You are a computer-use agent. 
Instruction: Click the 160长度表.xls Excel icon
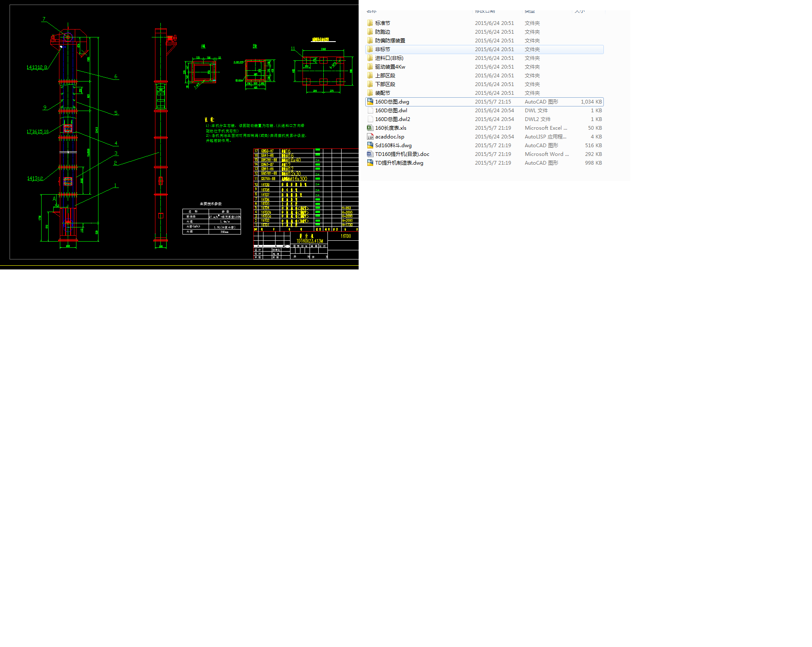pyautogui.click(x=370, y=128)
